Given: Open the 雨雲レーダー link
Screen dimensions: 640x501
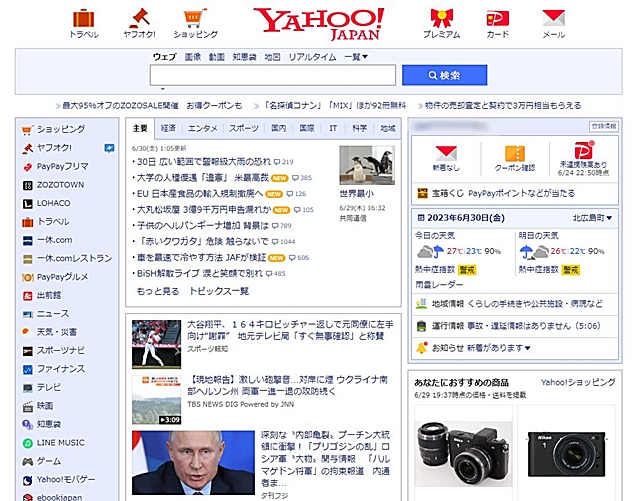Looking at the screenshot, I should [439, 285].
